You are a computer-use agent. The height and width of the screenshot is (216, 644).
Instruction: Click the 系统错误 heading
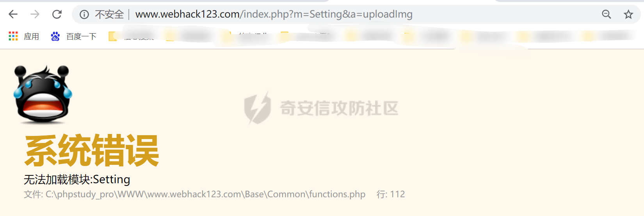pos(92,150)
